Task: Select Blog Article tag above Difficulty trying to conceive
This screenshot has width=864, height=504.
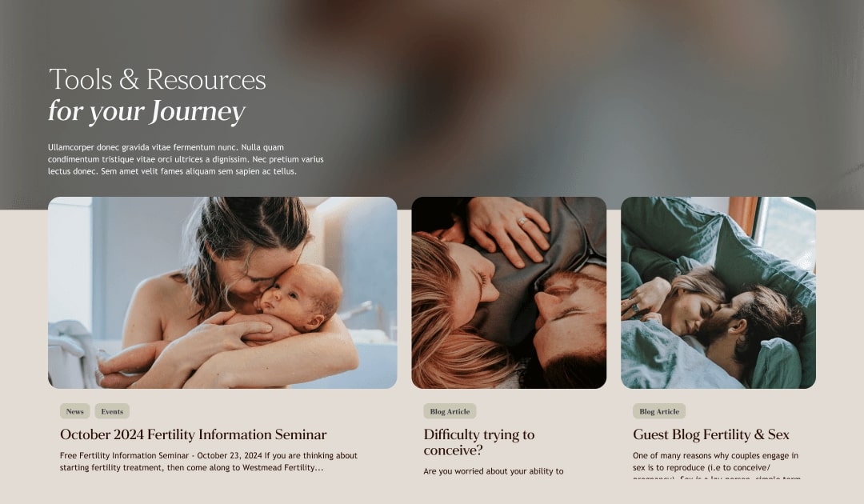Action: pyautogui.click(x=450, y=411)
